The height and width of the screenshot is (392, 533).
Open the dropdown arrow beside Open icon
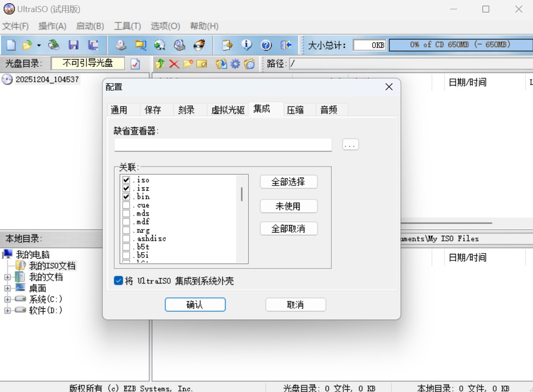[x=39, y=45]
